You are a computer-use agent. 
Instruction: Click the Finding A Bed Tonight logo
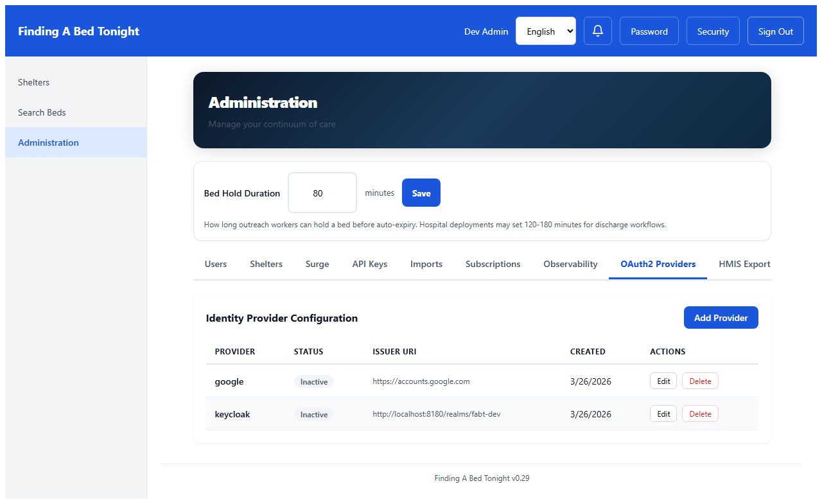78,30
